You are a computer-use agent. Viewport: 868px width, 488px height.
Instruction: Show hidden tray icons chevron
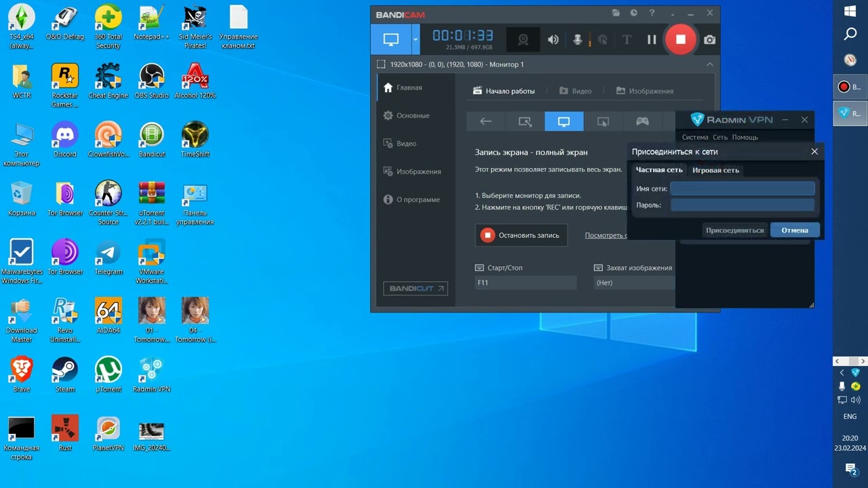842,373
